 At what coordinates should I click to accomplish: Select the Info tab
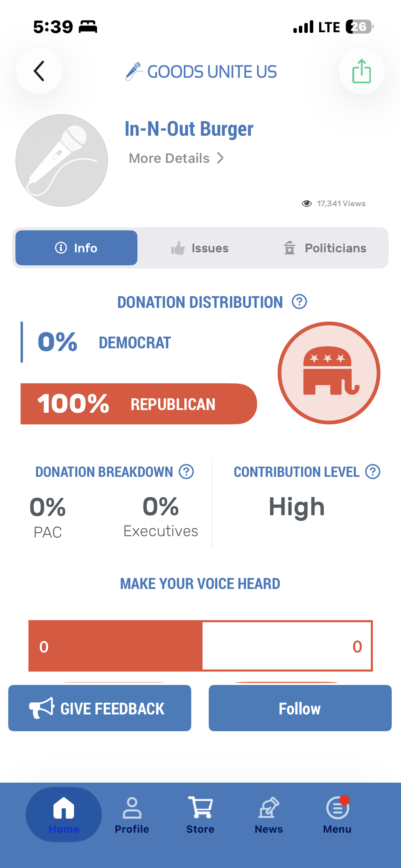[x=76, y=248]
